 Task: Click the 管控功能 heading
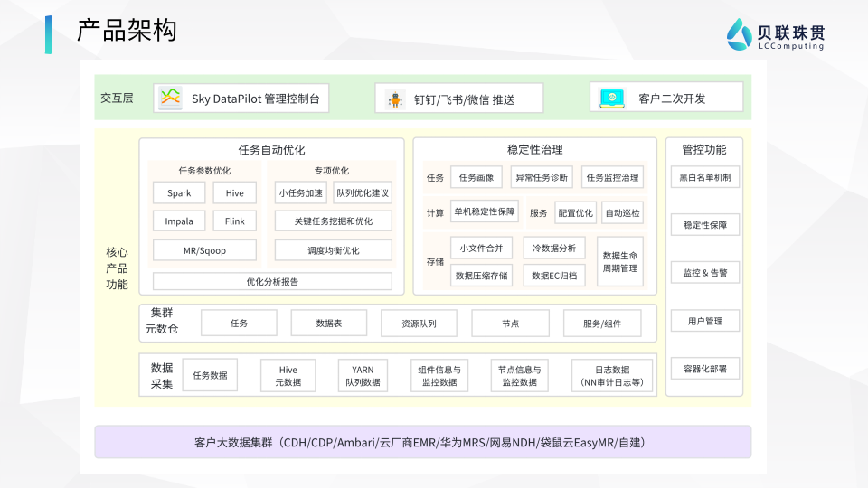tap(704, 149)
